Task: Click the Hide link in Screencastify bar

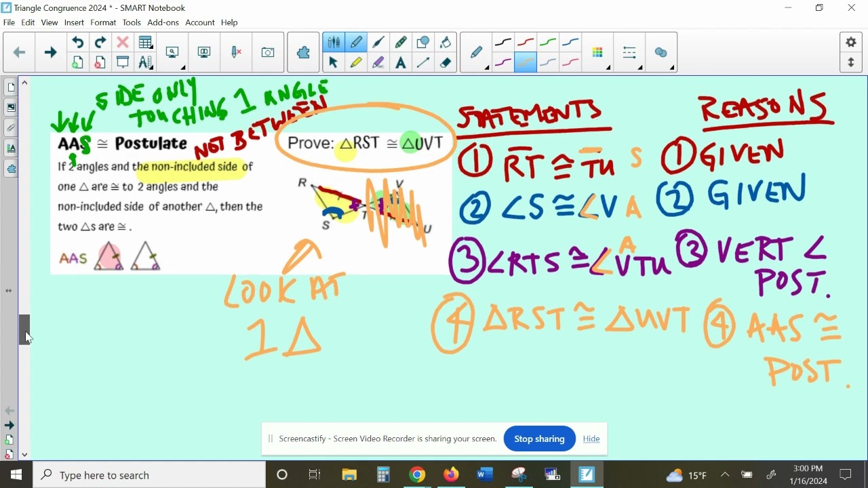Action: point(591,439)
